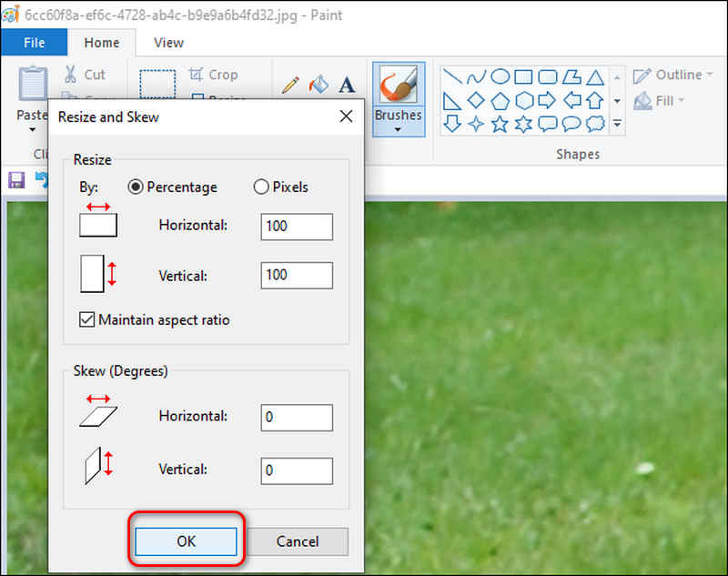The image size is (728, 576).
Task: Click the Skew Vertical degrees field
Action: [x=297, y=471]
